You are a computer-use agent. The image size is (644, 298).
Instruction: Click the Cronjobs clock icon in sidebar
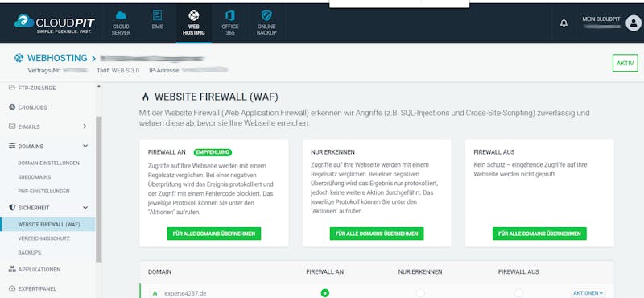coord(12,107)
